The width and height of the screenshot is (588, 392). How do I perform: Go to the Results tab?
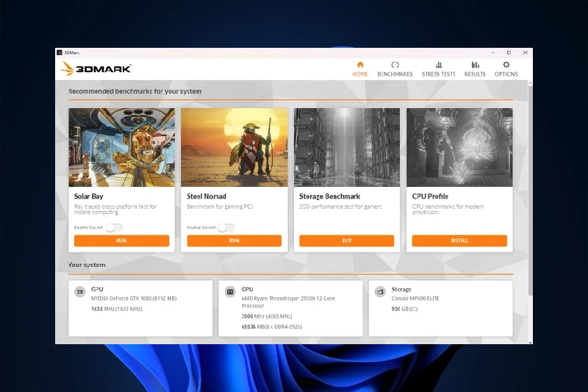point(475,69)
